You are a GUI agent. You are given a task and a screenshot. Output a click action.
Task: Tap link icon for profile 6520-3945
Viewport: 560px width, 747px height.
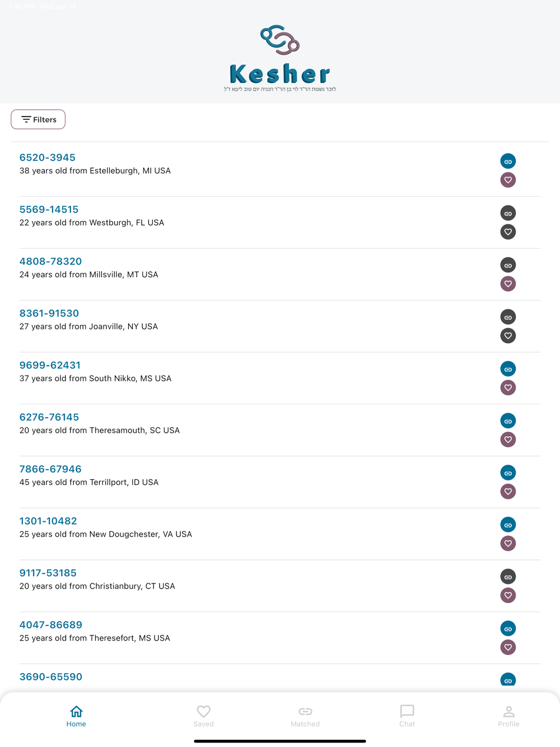pyautogui.click(x=508, y=161)
